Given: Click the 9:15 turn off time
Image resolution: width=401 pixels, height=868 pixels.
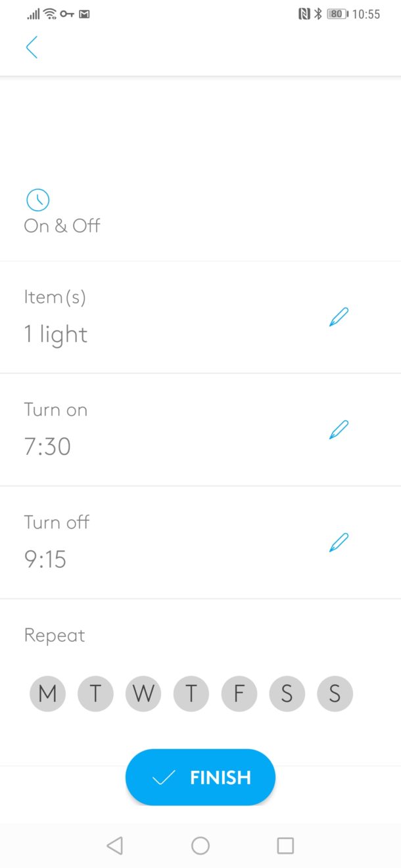Looking at the screenshot, I should tap(45, 559).
